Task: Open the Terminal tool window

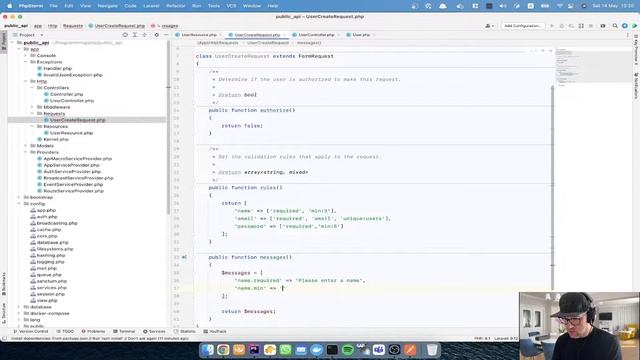Action: [x=124, y=331]
